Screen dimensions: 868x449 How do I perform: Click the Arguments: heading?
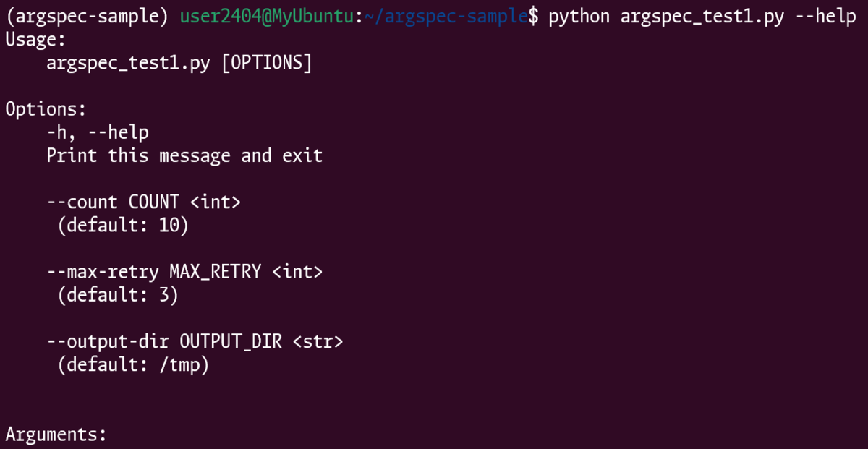click(56, 435)
